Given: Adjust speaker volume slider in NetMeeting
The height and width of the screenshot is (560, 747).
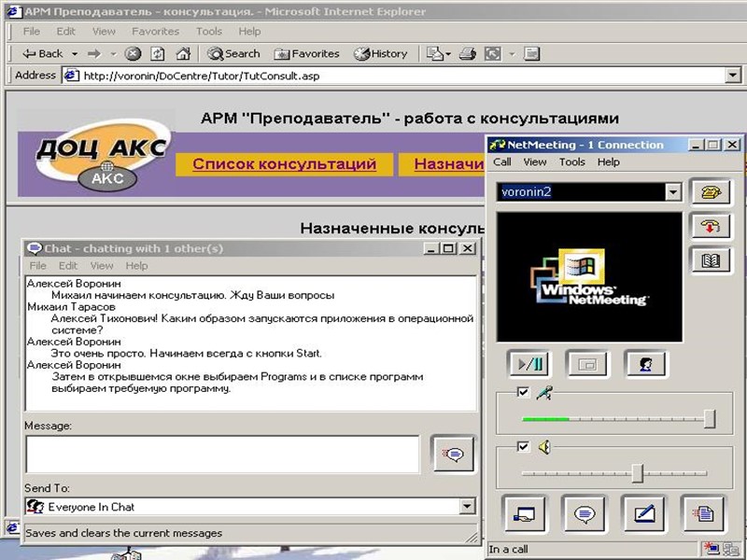Looking at the screenshot, I should tap(638, 473).
